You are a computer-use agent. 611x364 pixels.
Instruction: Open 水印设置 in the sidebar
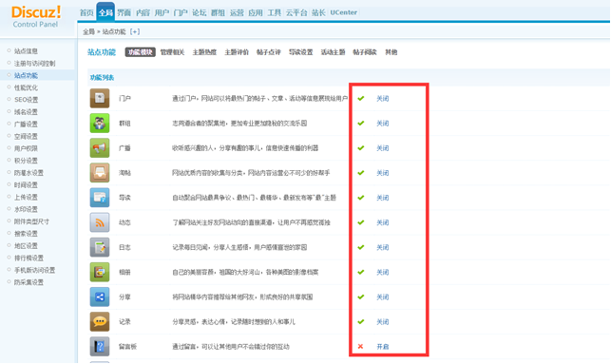26,209
